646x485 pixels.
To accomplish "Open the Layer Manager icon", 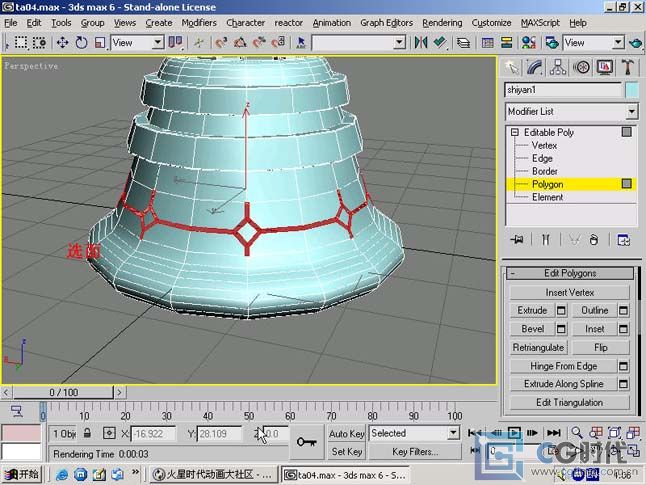I will click(x=463, y=42).
